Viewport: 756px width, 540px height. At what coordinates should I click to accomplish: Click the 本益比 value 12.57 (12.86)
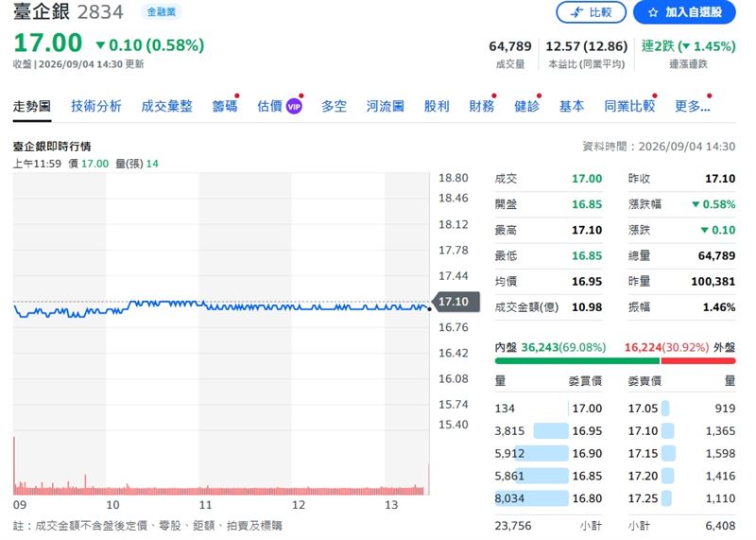tap(586, 46)
